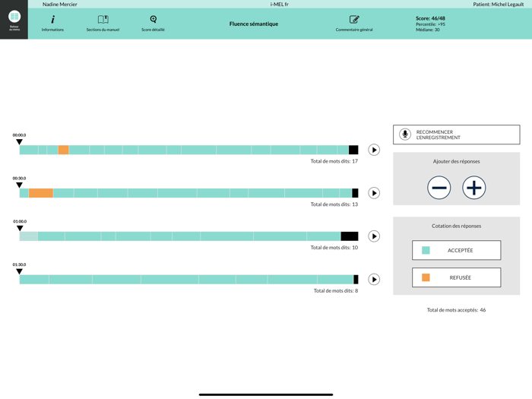Return to menu via grid icon
This screenshot has width=532, height=399.
tap(14, 20)
